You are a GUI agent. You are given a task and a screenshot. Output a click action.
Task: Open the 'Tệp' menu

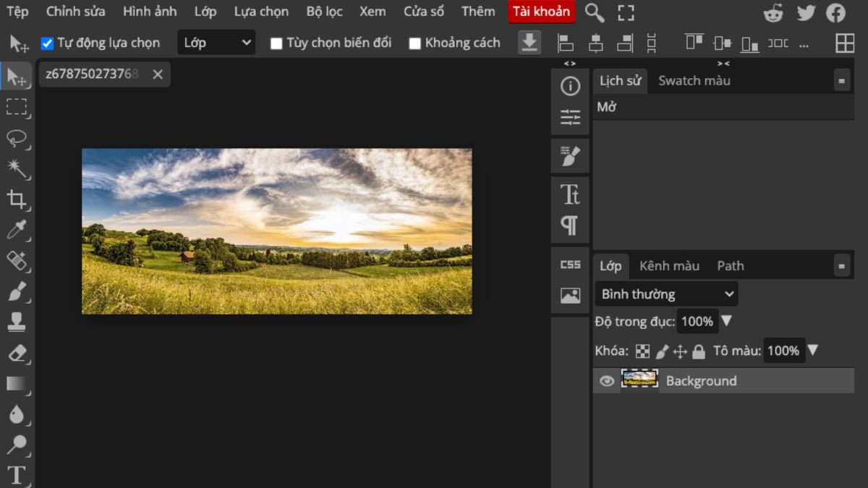tap(17, 12)
